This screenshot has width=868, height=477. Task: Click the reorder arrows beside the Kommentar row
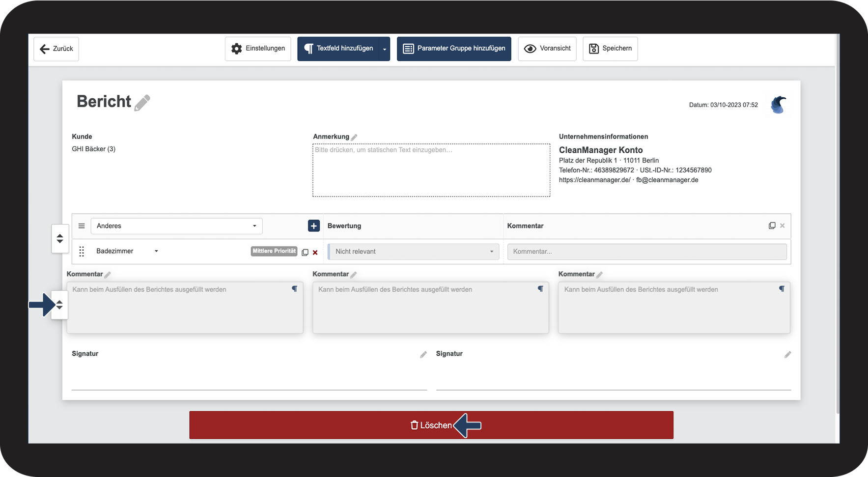coord(59,305)
